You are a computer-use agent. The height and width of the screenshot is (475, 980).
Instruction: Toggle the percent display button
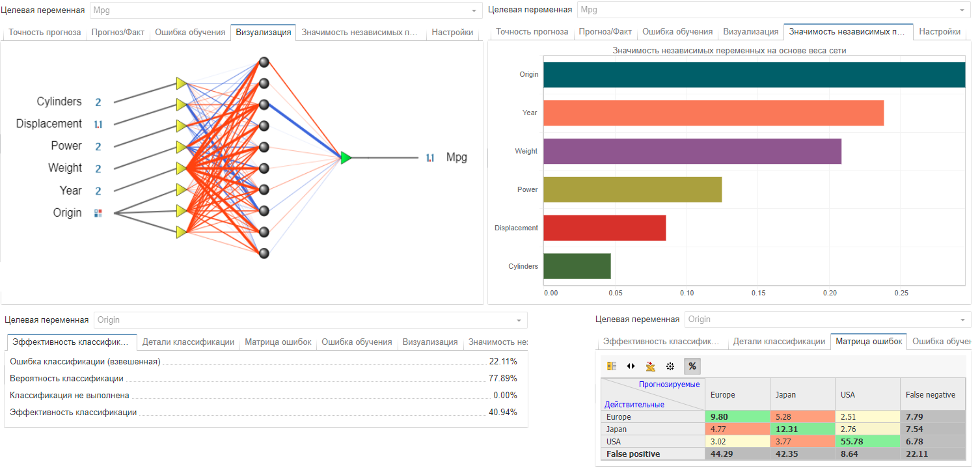[692, 366]
